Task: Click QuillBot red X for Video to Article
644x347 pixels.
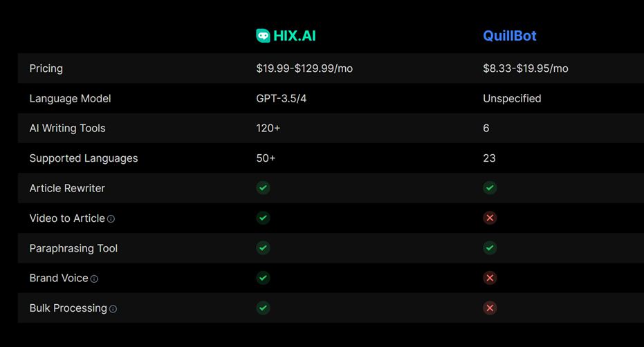Action: click(490, 218)
